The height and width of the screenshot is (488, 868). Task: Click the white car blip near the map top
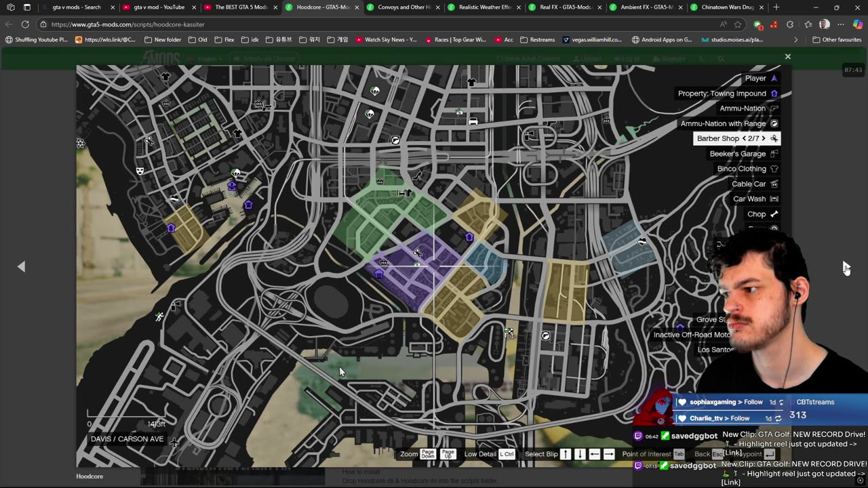point(473,121)
